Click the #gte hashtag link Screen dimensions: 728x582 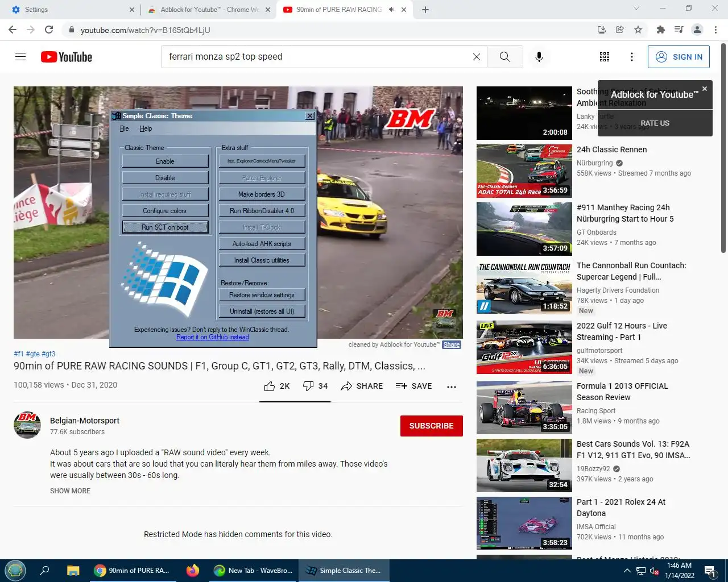[x=33, y=354]
